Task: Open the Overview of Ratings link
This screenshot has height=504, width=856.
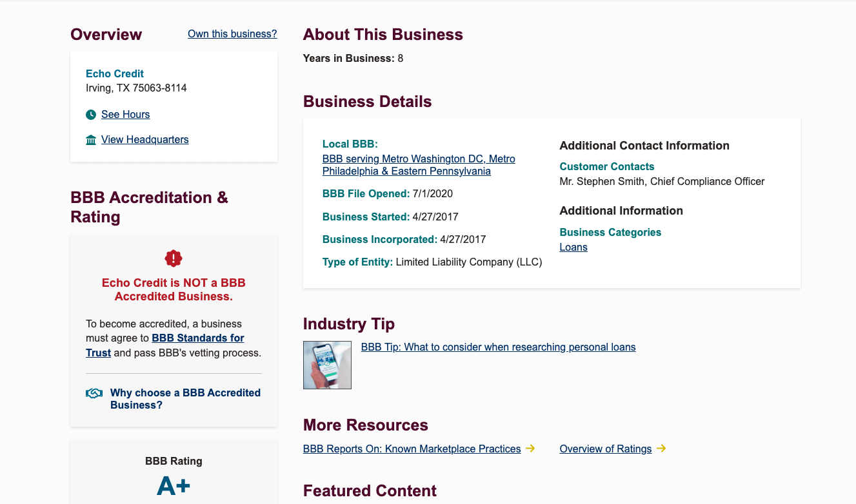Action: 605,448
